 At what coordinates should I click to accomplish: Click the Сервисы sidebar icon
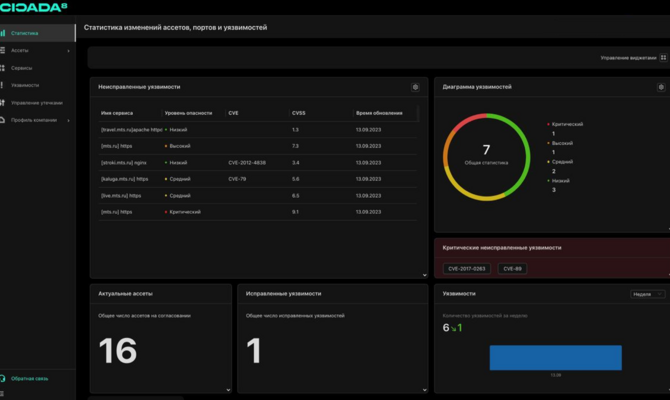3,68
